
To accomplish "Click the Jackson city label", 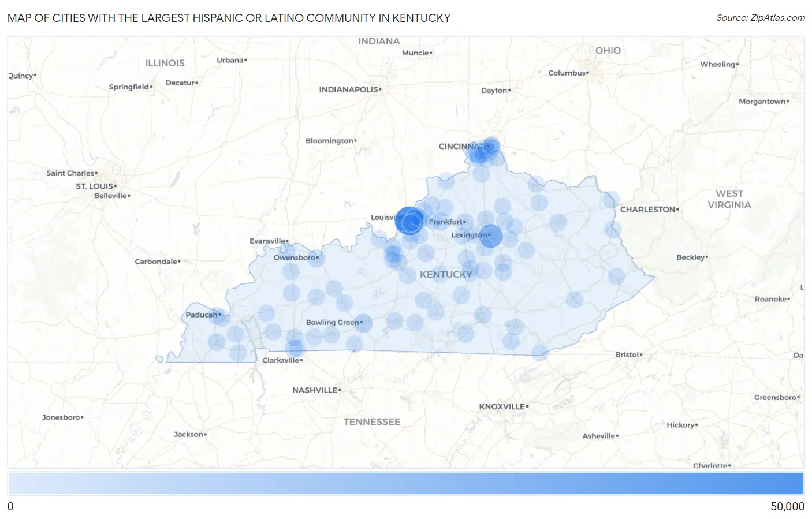I will click(x=189, y=434).
